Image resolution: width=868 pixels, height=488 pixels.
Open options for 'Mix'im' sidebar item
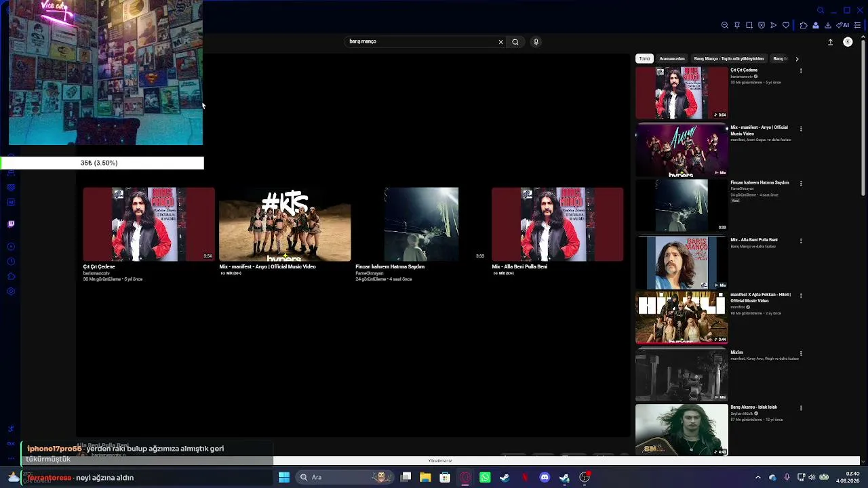coord(801,353)
